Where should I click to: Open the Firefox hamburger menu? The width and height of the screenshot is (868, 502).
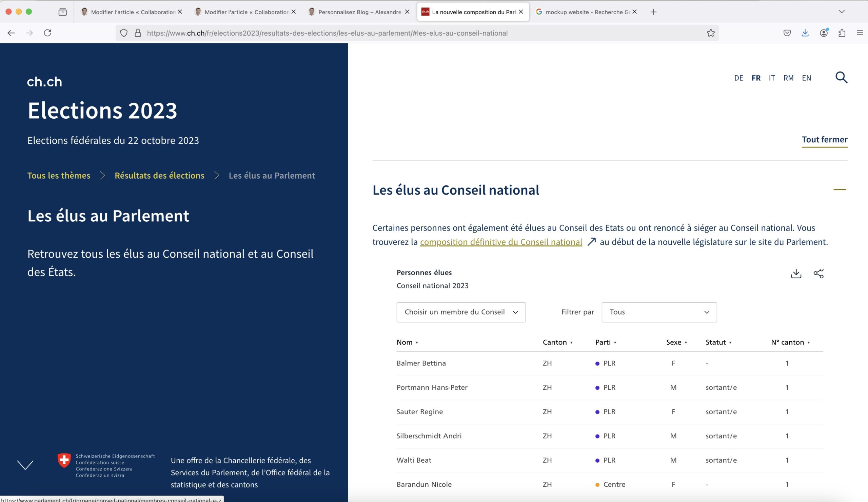(860, 33)
